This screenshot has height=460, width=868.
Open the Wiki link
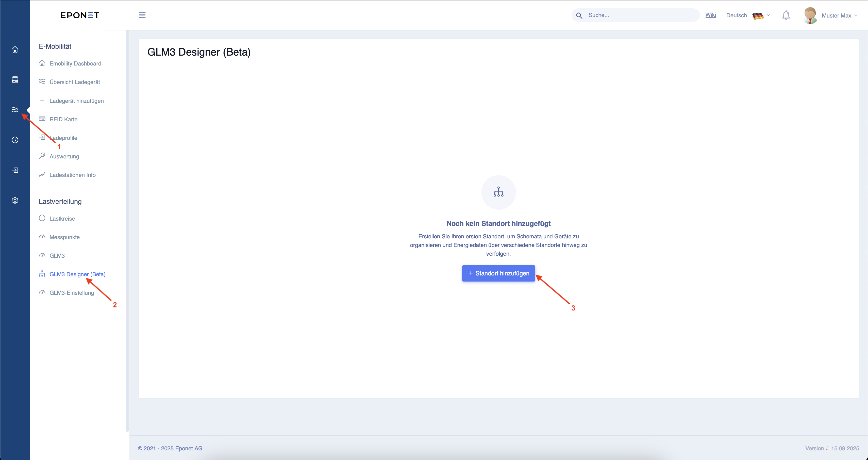710,15
